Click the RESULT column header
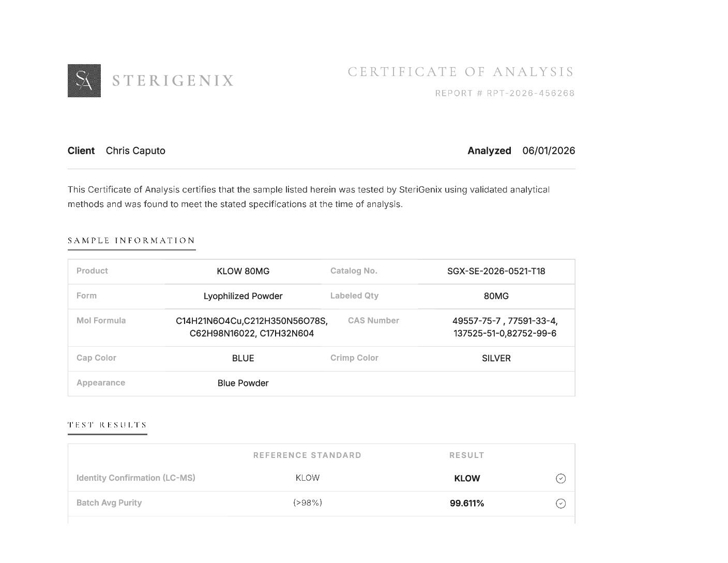 tap(467, 455)
